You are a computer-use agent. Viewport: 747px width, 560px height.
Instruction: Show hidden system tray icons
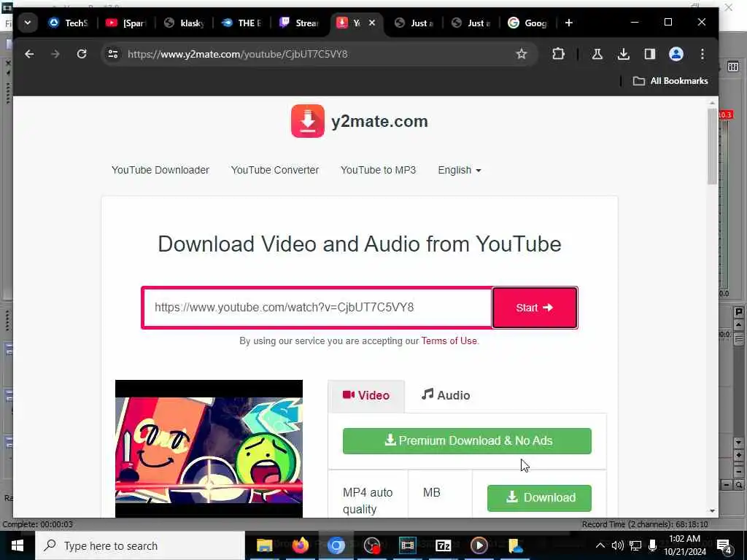(600, 545)
